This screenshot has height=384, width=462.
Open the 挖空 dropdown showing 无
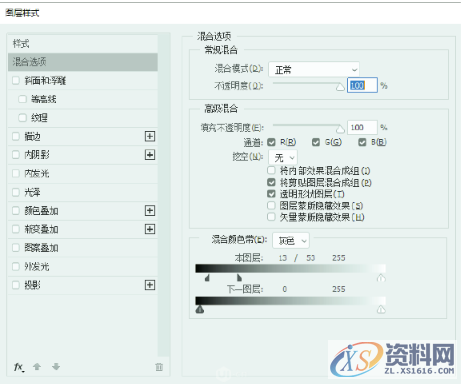tap(283, 157)
